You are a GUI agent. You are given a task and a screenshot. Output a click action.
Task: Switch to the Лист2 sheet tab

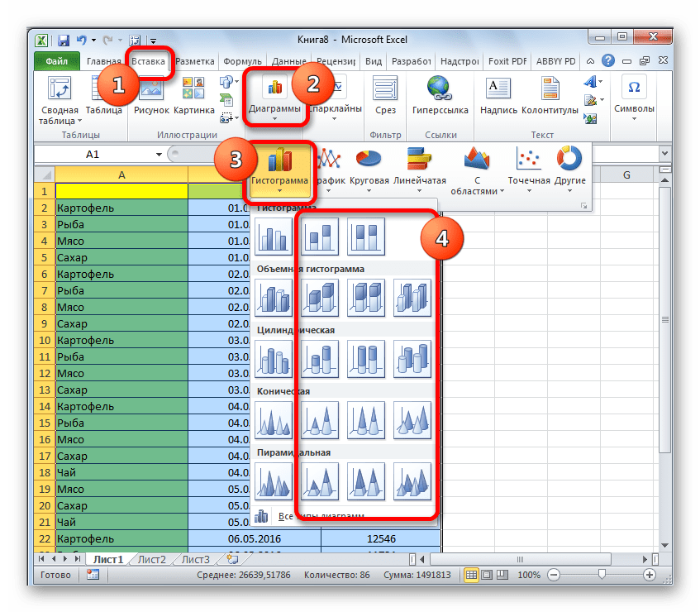152,559
